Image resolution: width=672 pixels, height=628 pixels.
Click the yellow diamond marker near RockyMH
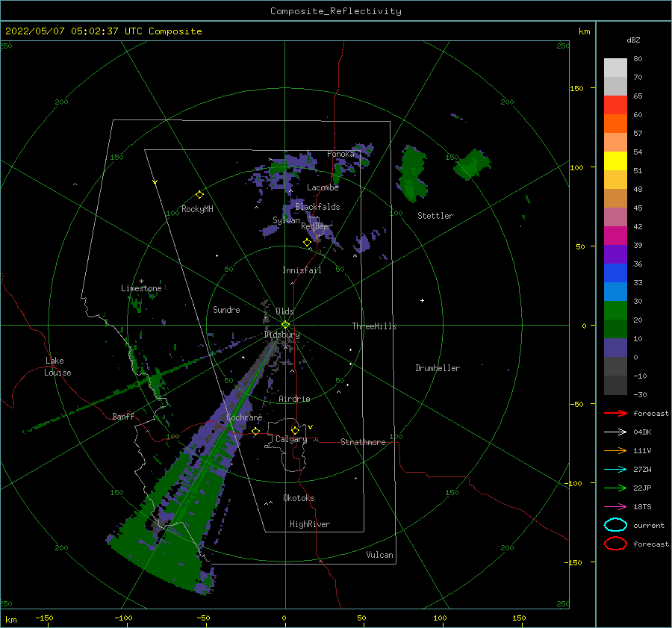(199, 195)
